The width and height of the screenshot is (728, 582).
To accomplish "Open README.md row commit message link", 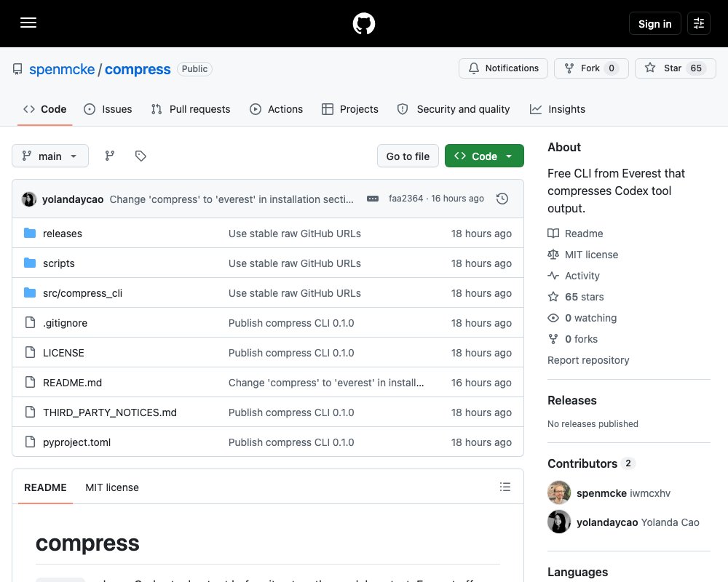I will (x=326, y=383).
